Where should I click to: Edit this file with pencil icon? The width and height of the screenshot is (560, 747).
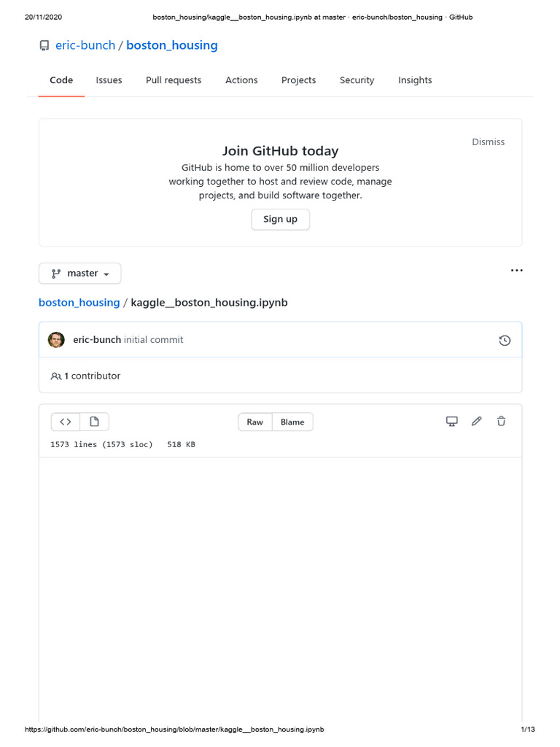[477, 421]
